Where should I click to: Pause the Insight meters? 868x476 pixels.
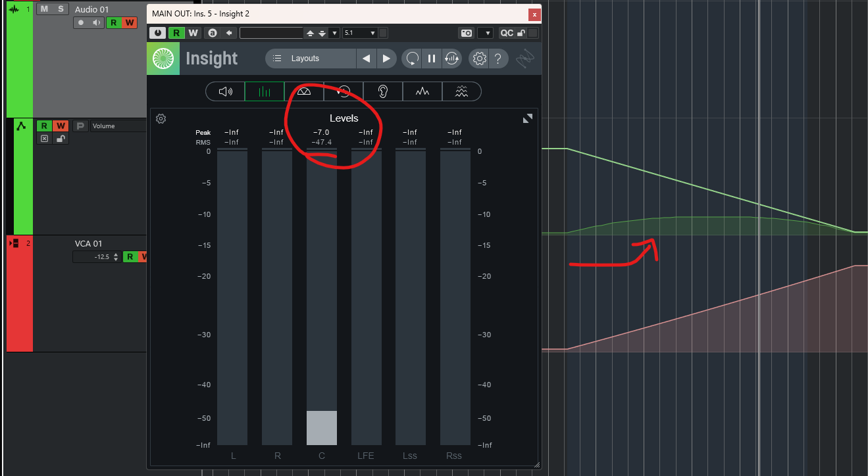click(432, 59)
